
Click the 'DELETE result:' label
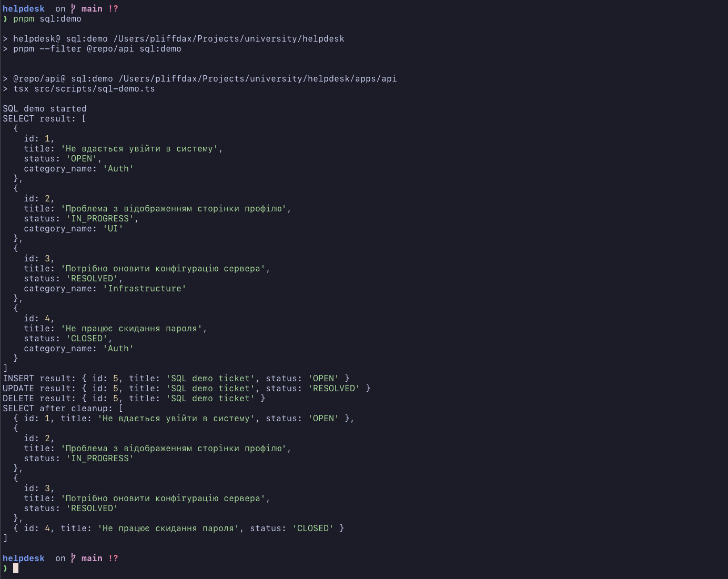[x=39, y=399]
